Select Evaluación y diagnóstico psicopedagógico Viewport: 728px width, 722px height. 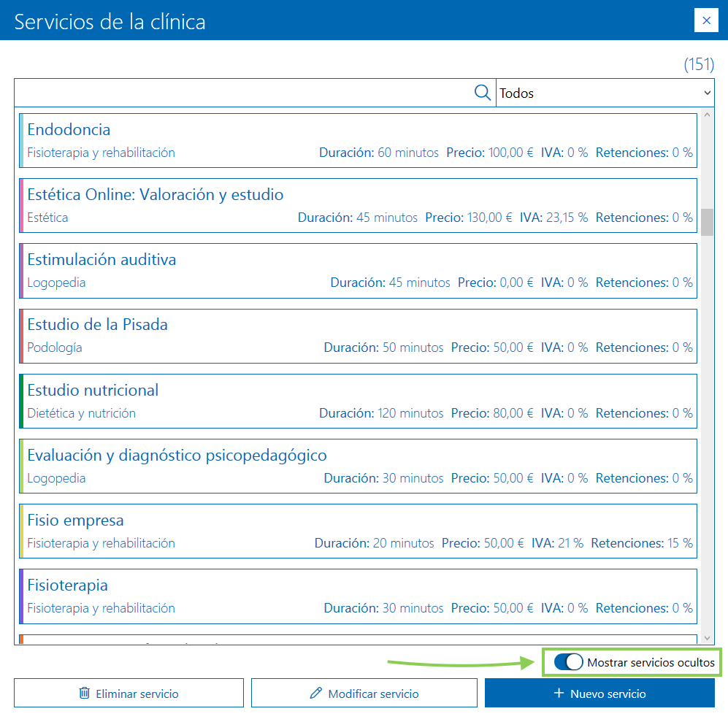click(x=358, y=466)
